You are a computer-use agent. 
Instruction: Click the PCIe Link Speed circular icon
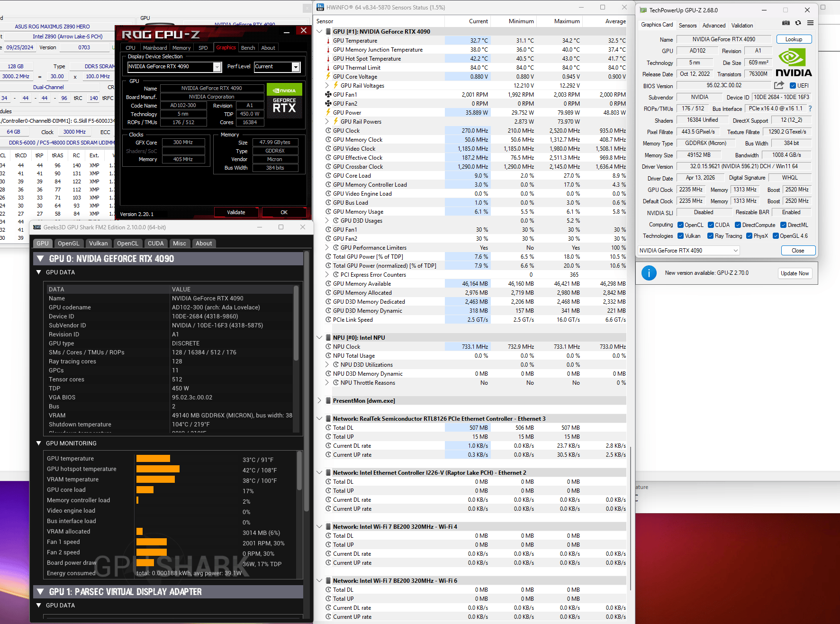pyautogui.click(x=328, y=320)
